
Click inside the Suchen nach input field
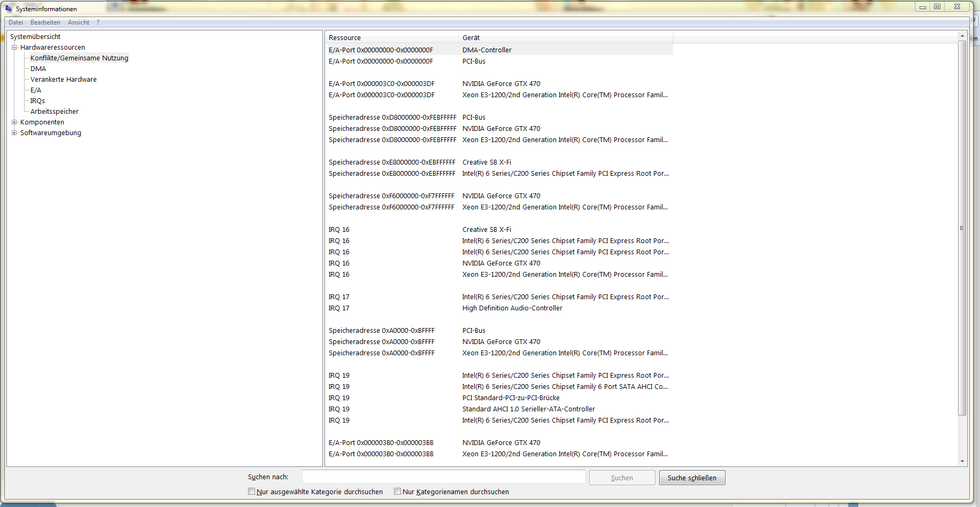pos(444,477)
